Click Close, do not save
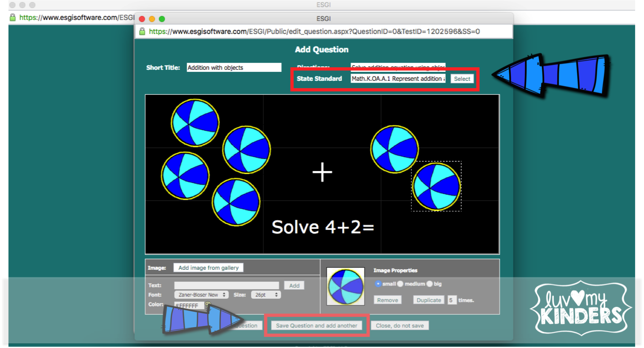Image resolution: width=644 pixels, height=348 pixels. (x=399, y=325)
